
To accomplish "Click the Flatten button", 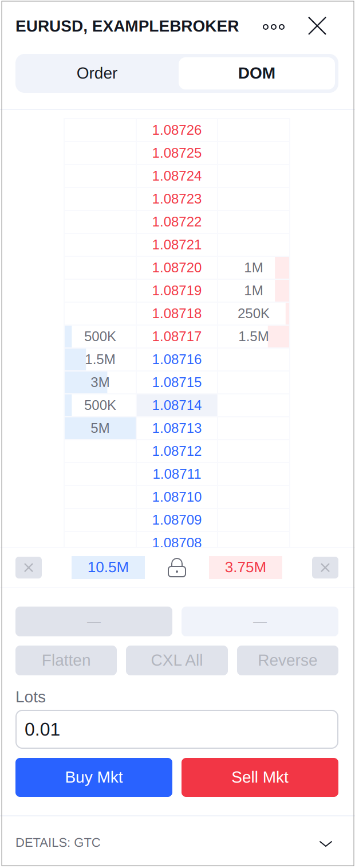I will click(x=66, y=660).
